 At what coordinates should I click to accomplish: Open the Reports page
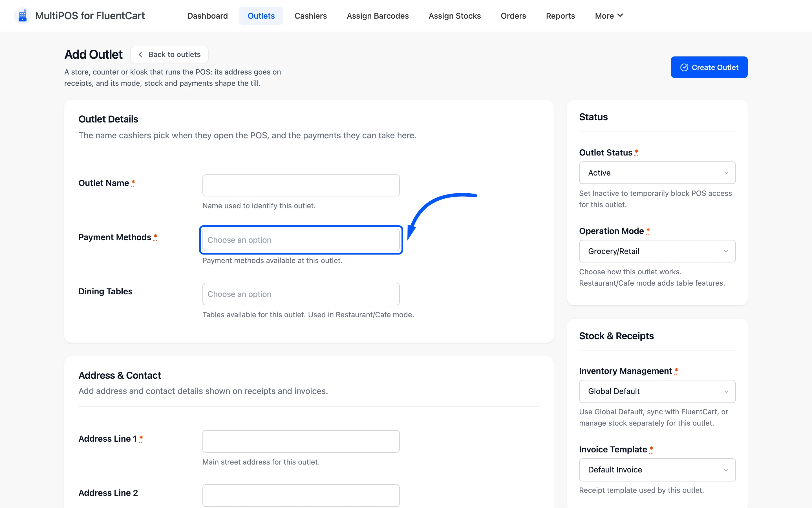tap(560, 16)
